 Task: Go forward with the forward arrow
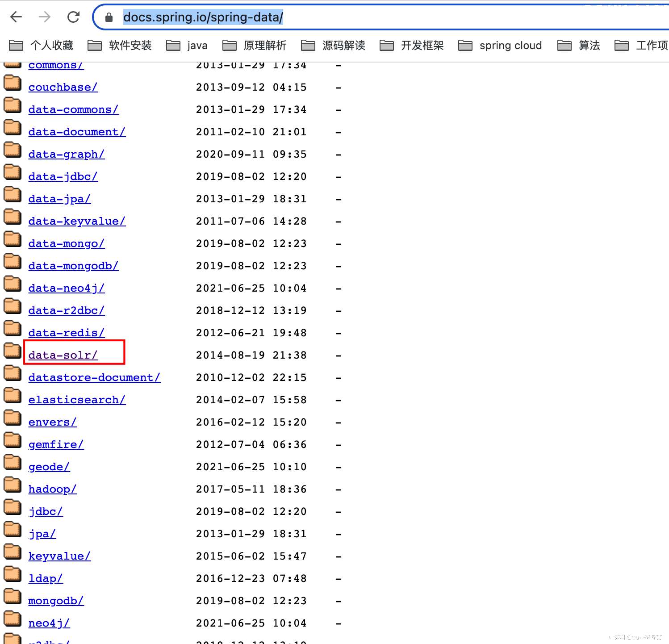pos(45,17)
